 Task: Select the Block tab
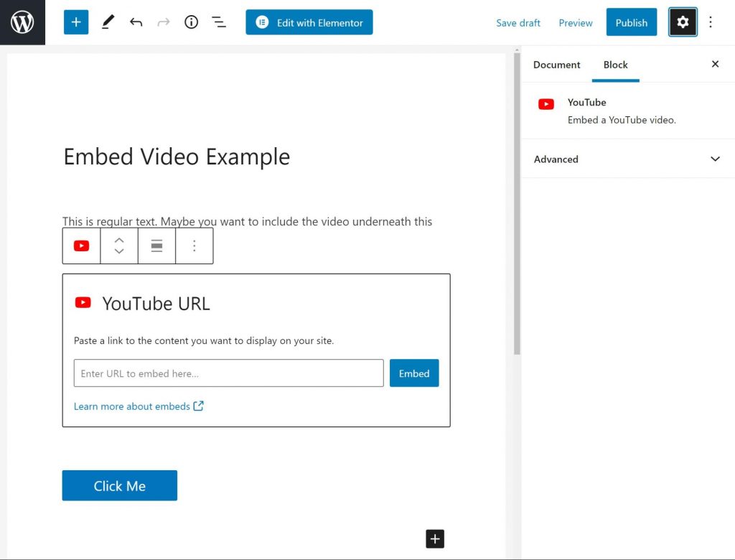click(x=615, y=65)
